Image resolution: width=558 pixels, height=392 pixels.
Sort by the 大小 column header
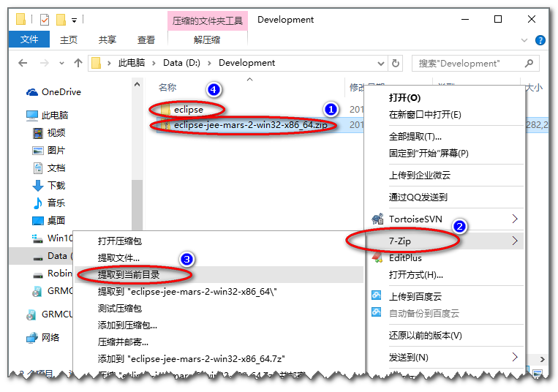pos(534,88)
